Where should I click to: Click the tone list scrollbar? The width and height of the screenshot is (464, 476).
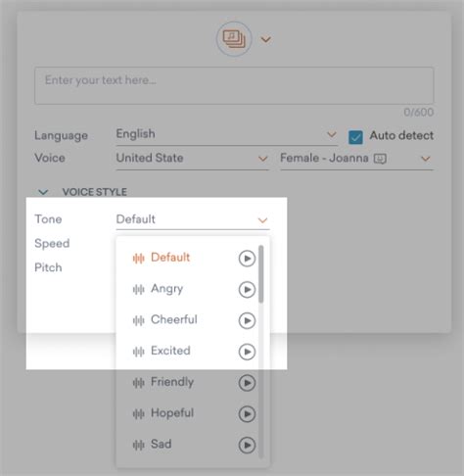point(261,274)
